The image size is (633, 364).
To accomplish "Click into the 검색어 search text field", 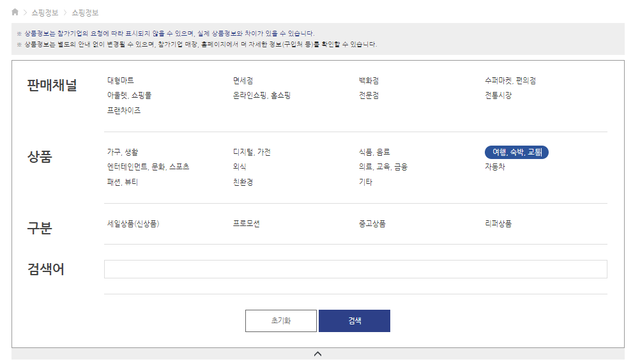I will 356,269.
